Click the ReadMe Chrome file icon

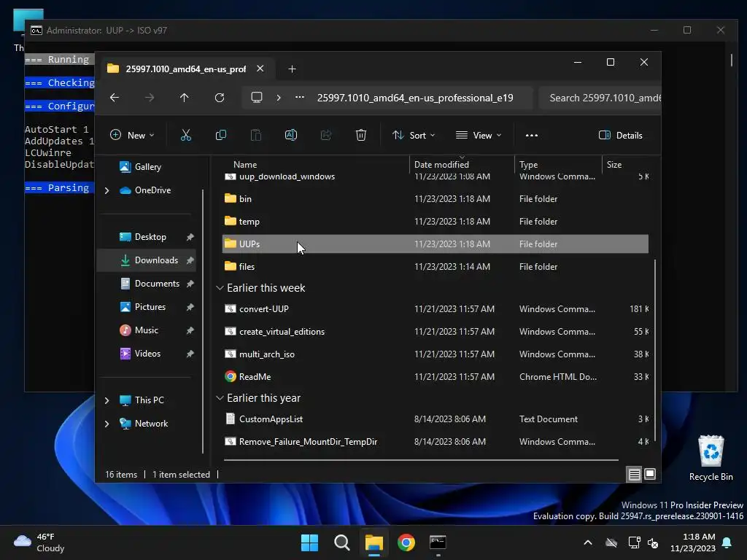[x=231, y=377]
